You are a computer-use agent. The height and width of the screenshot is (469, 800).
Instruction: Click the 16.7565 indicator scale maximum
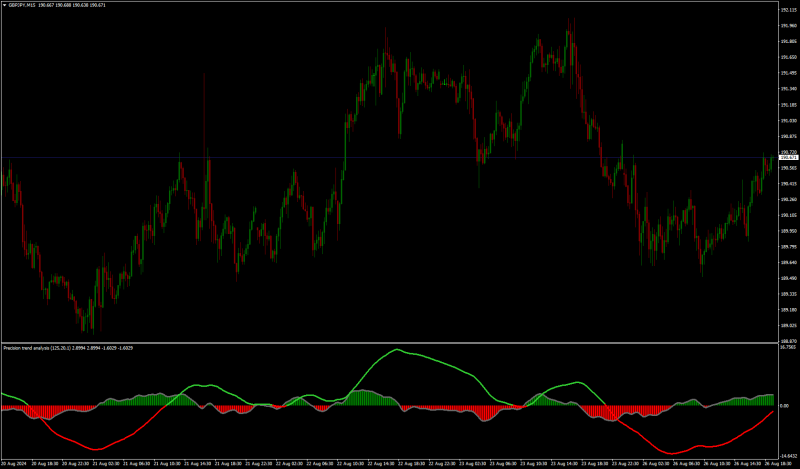(x=788, y=347)
